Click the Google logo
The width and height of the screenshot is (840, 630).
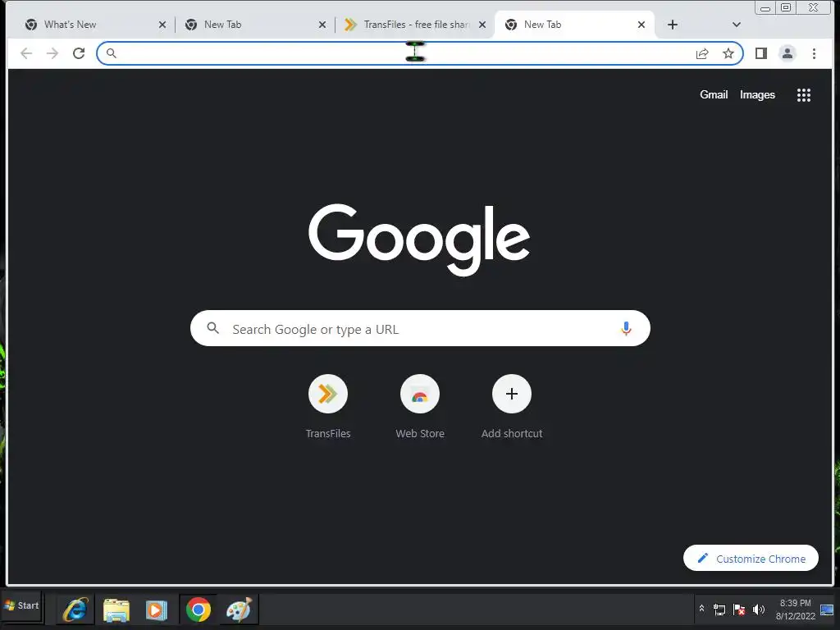(x=419, y=239)
